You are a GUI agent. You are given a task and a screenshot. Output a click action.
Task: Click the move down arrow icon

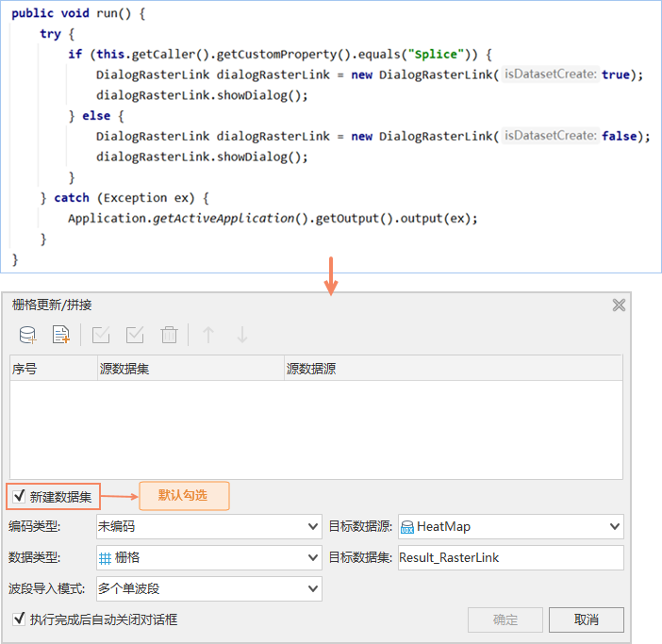click(x=241, y=335)
